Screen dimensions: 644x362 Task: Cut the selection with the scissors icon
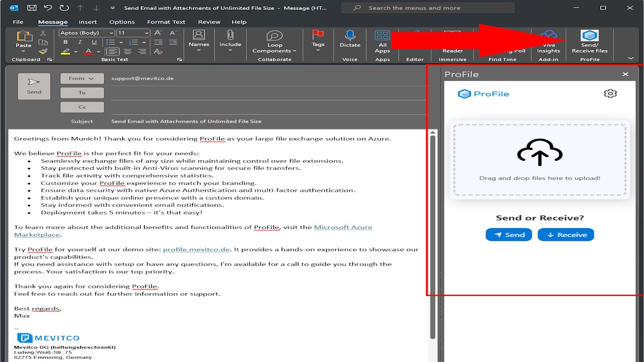(43, 33)
